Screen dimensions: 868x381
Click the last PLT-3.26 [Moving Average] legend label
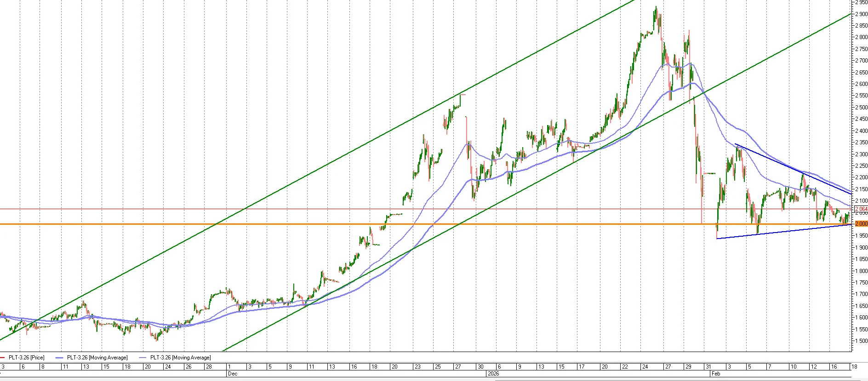[180, 358]
